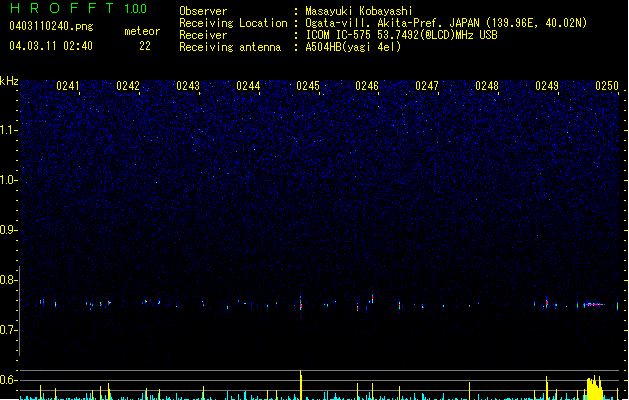Click the A504HB(yagi 4el) antenna text
Screen dimensions: 629x400
pos(353,47)
